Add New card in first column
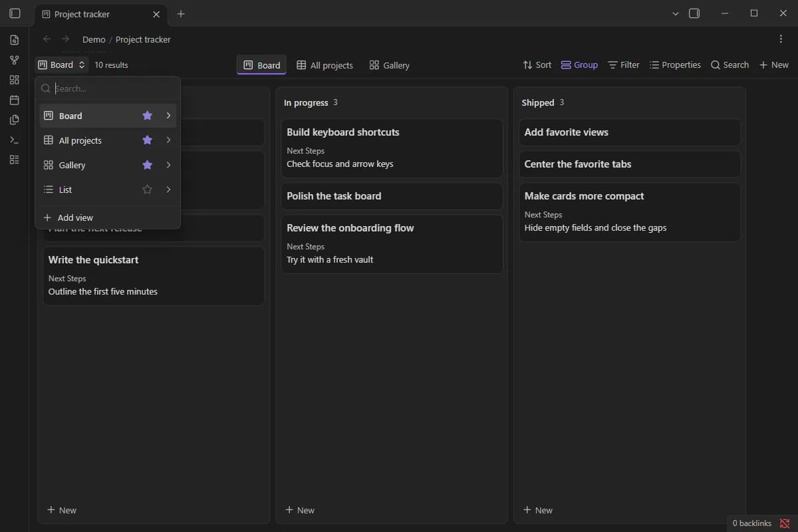Screen dimensions: 798x532 [62, 510]
